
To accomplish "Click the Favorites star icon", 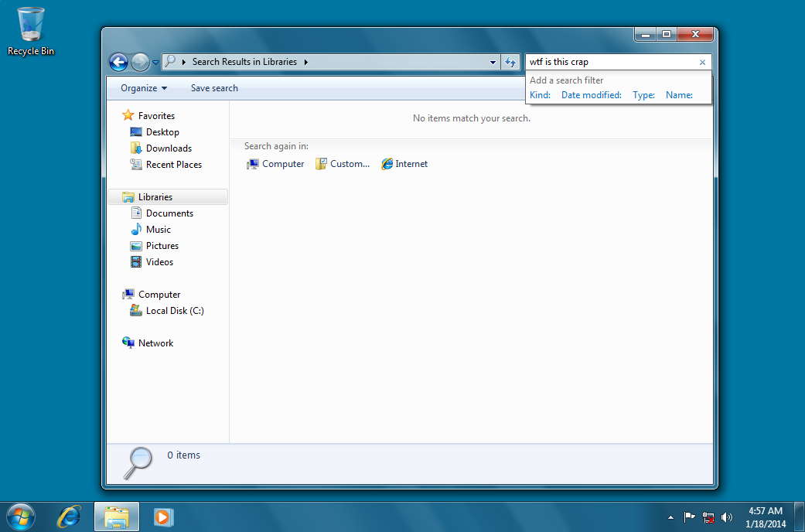I will (128, 115).
